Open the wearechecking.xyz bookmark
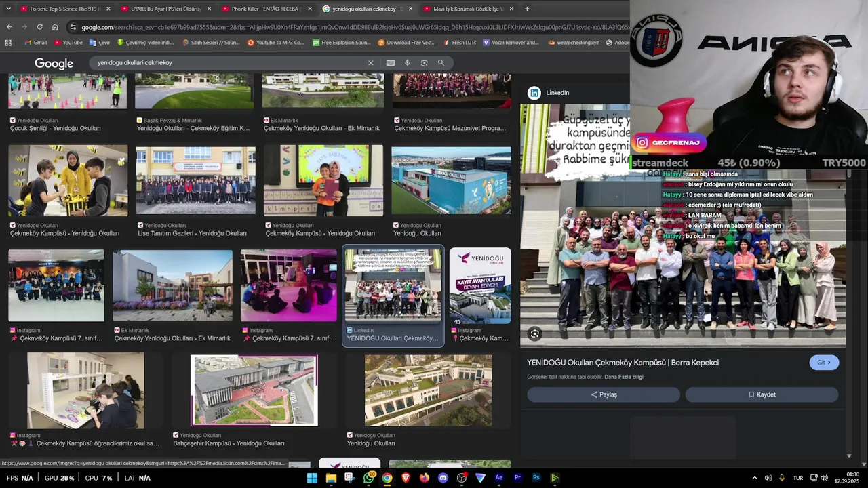This screenshot has width=868, height=488. pos(573,43)
